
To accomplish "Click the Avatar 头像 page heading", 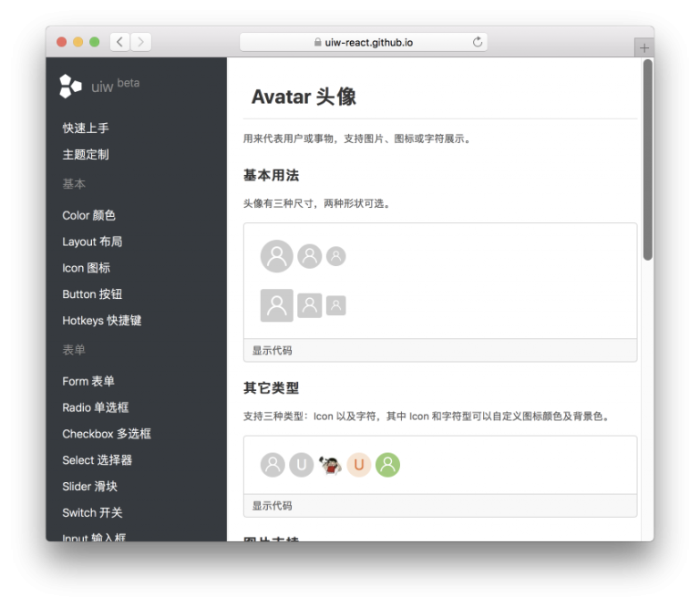I will (304, 97).
